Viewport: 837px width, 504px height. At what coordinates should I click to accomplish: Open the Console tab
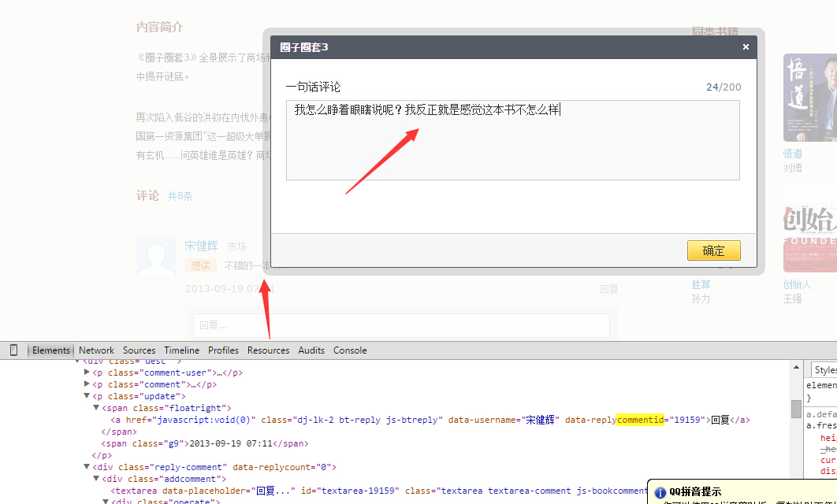pyautogui.click(x=350, y=350)
